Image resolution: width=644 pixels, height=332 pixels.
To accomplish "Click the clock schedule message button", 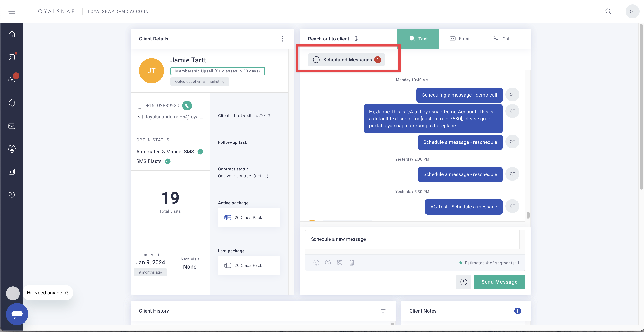I will click(463, 282).
